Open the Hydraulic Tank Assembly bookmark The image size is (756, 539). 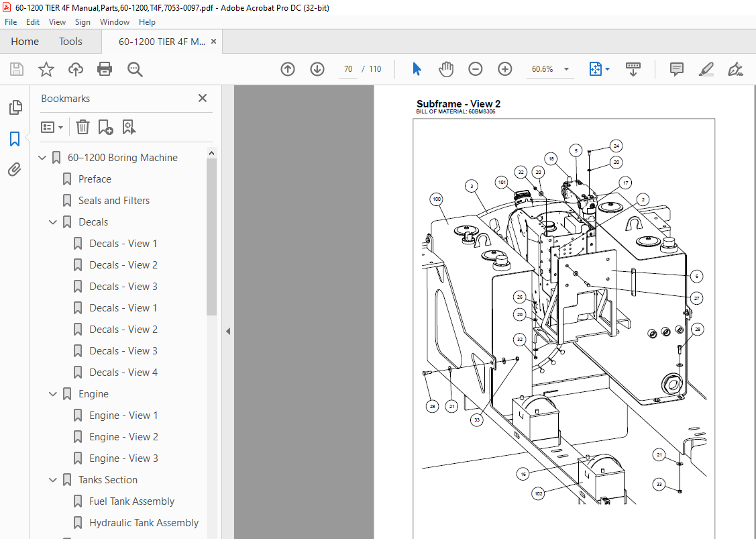[x=144, y=523]
